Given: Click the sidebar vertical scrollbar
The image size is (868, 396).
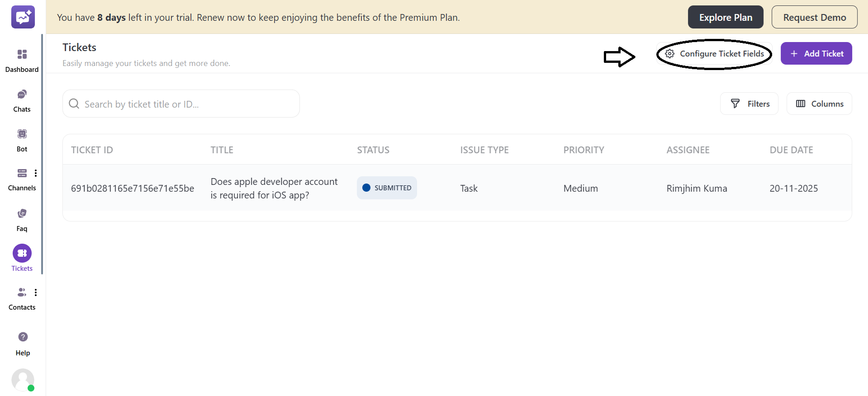Looking at the screenshot, I should coord(42,154).
